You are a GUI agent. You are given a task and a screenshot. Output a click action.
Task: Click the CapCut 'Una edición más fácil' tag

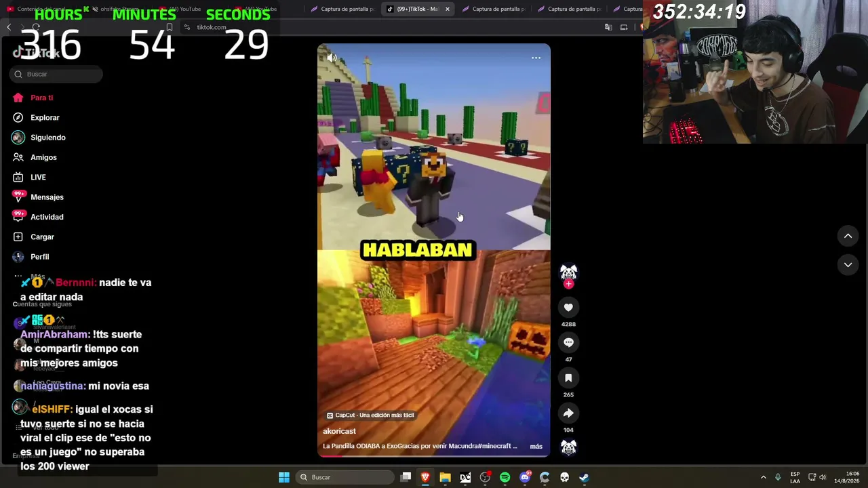[370, 415]
